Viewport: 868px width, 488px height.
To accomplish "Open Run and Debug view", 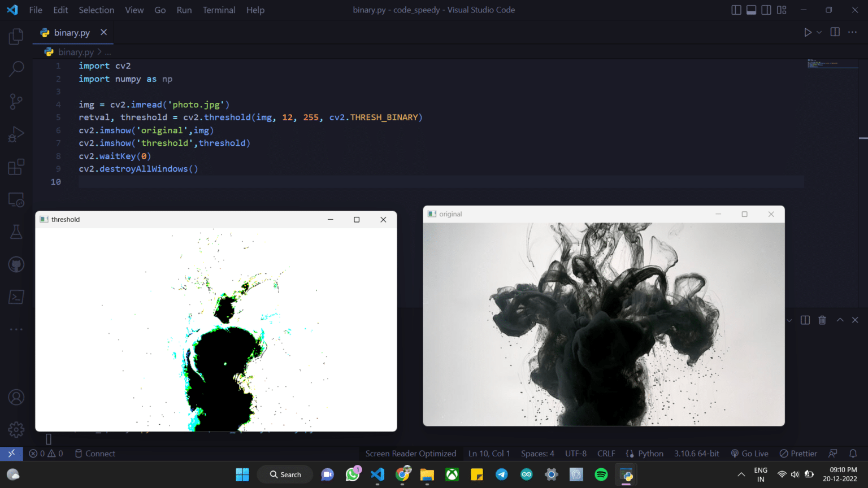I will click(16, 134).
